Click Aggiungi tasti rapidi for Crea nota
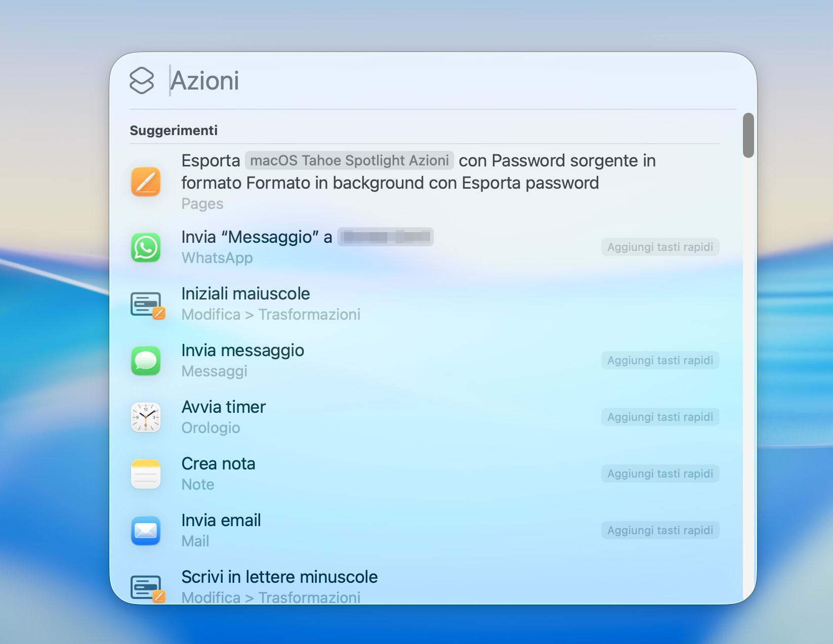Image resolution: width=833 pixels, height=644 pixels. pyautogui.click(x=660, y=474)
